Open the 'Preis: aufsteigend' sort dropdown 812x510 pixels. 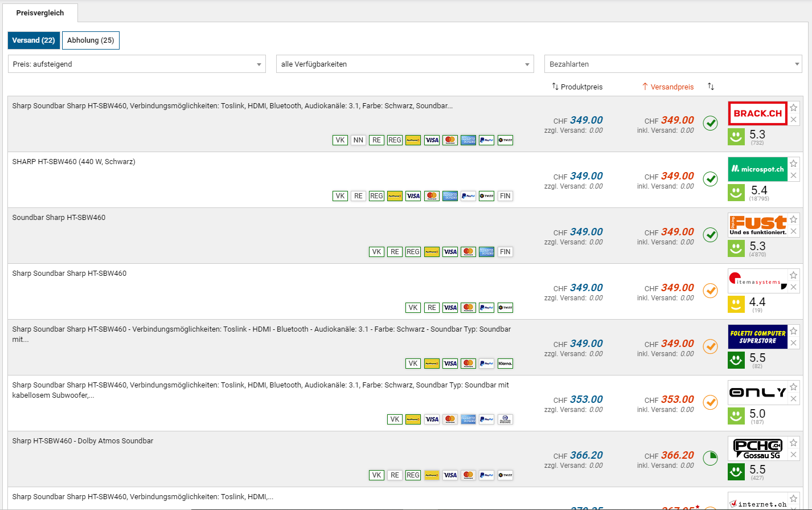pyautogui.click(x=137, y=64)
